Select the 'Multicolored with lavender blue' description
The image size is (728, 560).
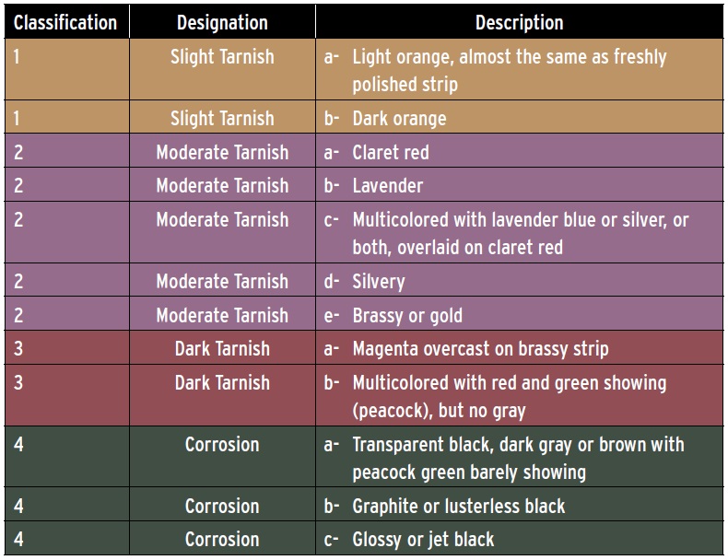[519, 232]
